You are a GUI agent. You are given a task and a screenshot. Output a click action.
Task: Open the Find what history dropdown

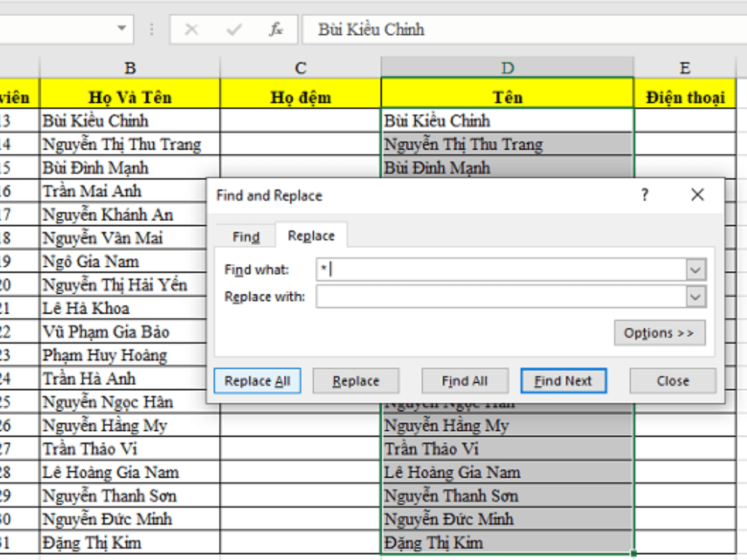696,270
